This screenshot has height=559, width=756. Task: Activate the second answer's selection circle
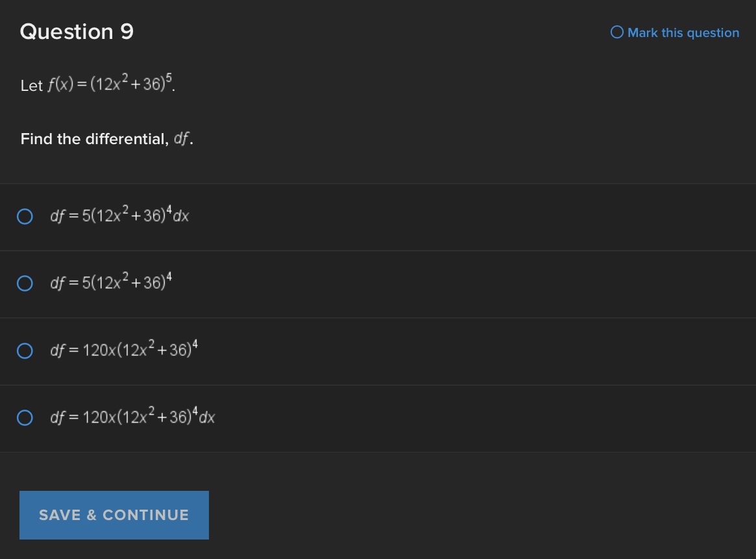[x=25, y=283]
